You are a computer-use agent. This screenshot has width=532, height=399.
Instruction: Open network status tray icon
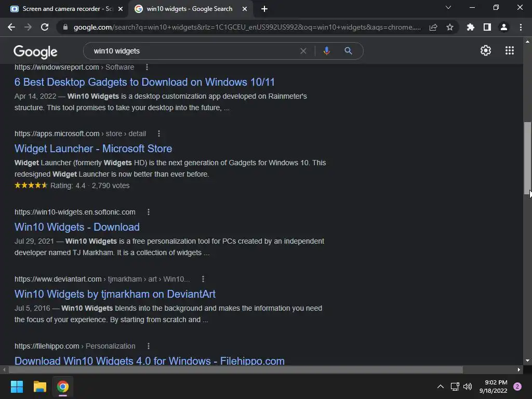[x=455, y=387]
